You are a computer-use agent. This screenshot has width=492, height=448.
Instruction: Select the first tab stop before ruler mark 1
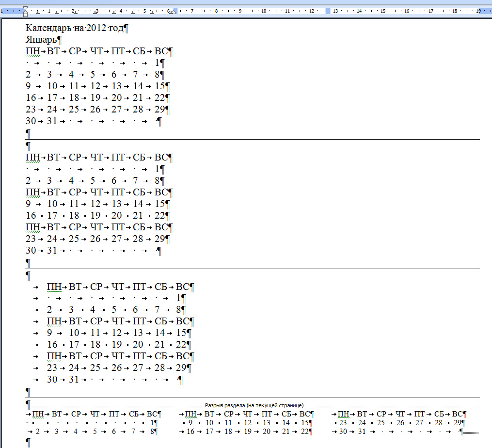coord(38,13)
